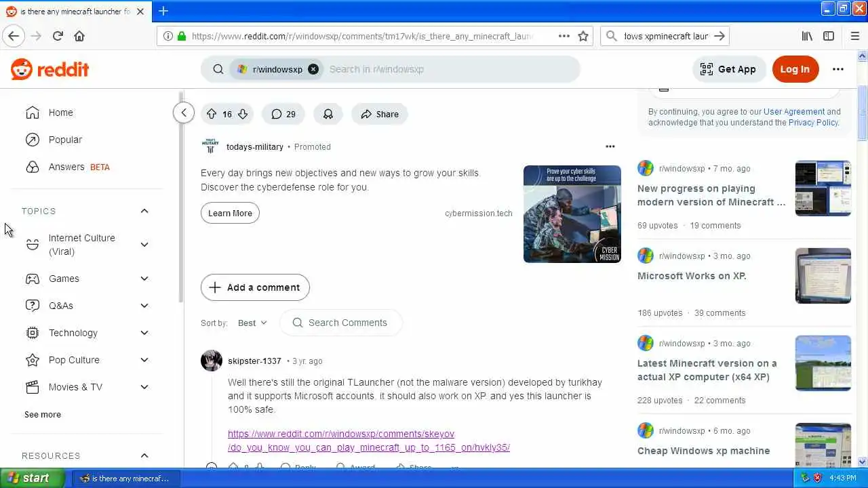Open User Agreement link
The height and width of the screenshot is (488, 868).
[794, 112]
